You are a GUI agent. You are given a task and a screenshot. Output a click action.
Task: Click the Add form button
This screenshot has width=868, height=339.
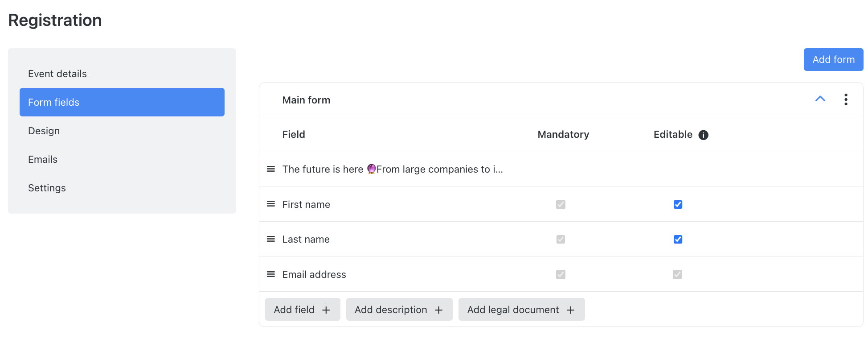point(833,59)
